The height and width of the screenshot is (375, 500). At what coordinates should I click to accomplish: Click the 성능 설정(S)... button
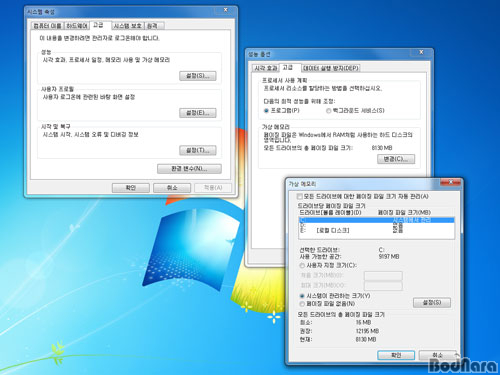(198, 76)
